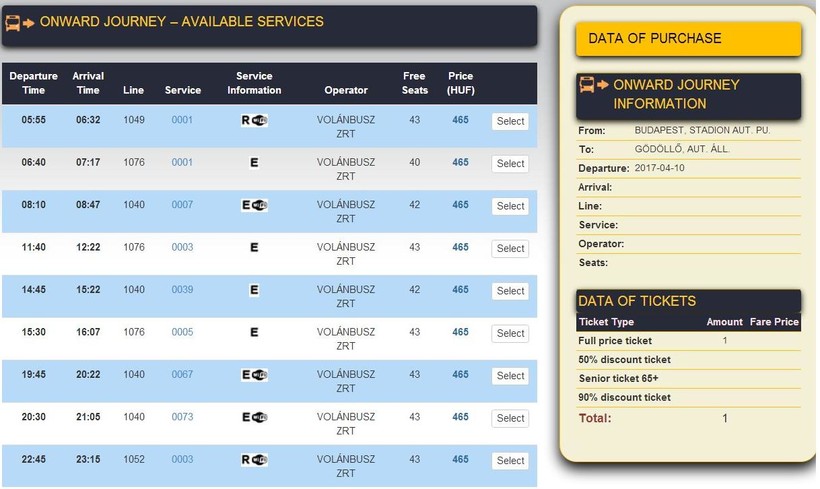The width and height of the screenshot is (820, 489).
Task: Click the E service icon for 14:45 departure
Action: tap(254, 290)
